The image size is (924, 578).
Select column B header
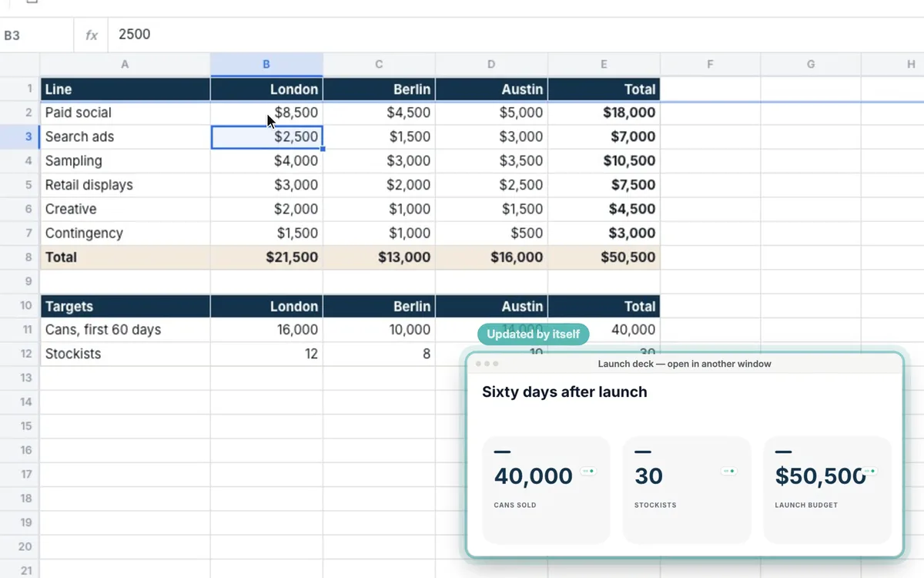click(x=266, y=65)
